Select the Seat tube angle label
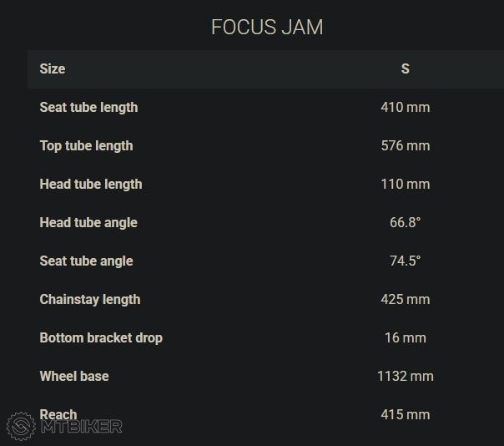 click(x=86, y=261)
